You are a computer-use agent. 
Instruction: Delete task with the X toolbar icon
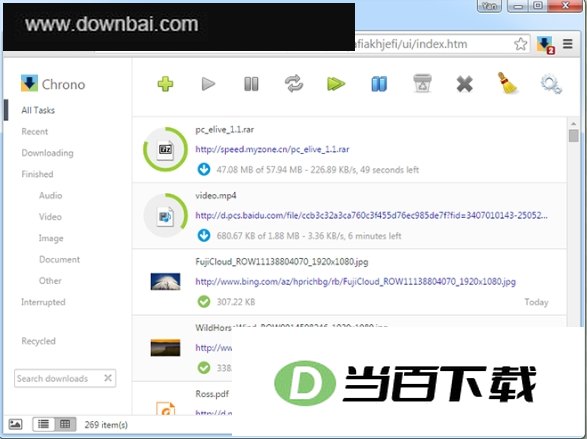[465, 84]
